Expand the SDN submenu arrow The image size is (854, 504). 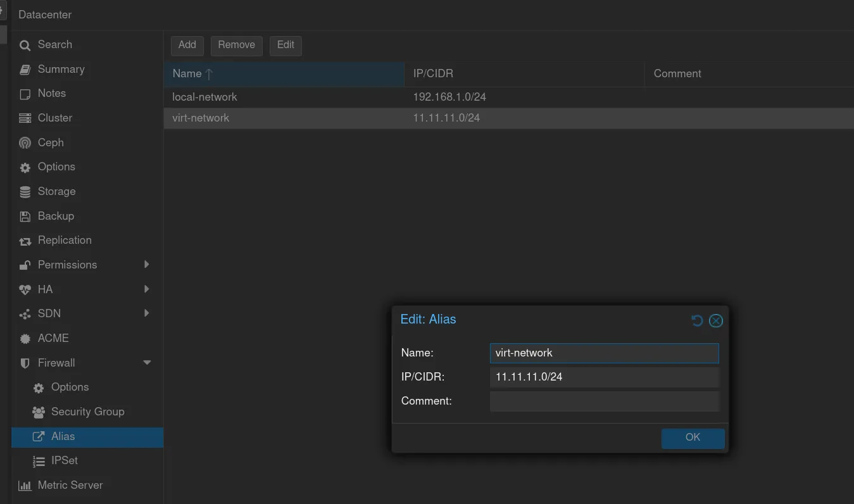[x=146, y=313]
